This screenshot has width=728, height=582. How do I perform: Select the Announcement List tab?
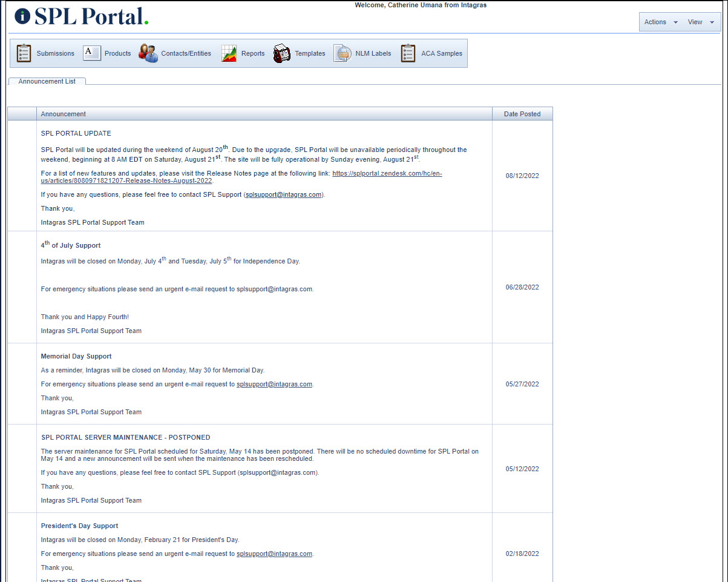coord(47,81)
